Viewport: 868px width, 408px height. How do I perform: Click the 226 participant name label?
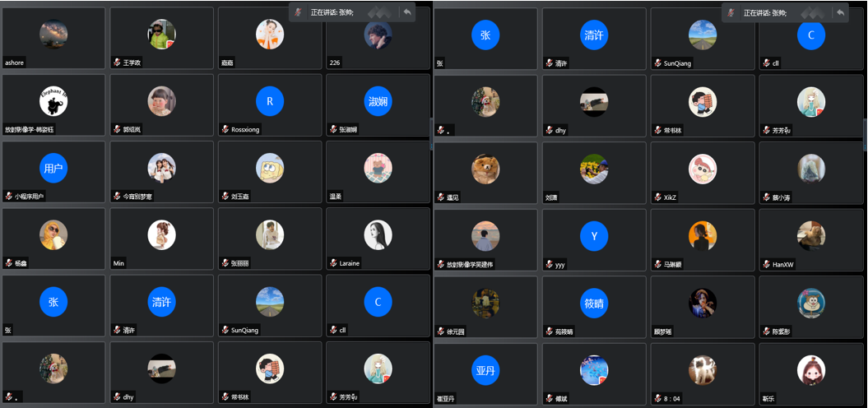[x=334, y=63]
